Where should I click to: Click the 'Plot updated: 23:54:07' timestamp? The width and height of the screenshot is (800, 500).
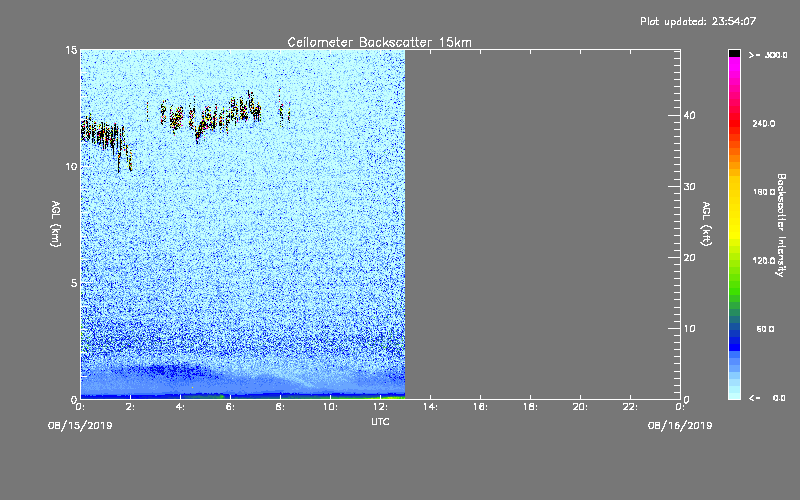point(698,21)
